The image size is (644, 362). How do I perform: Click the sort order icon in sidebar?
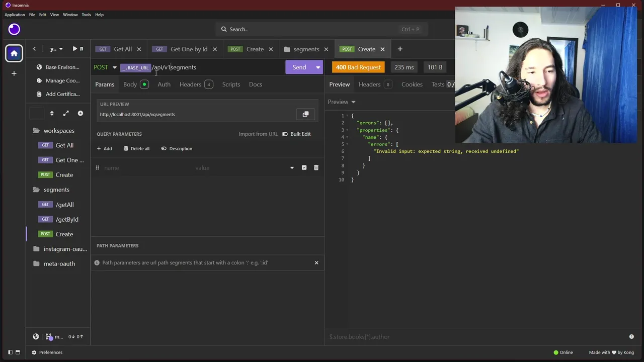click(x=51, y=113)
